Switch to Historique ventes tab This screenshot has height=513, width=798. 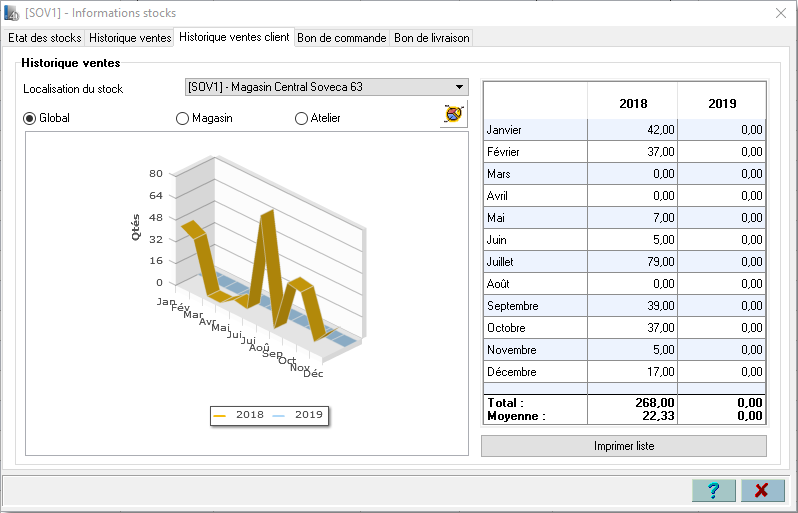coord(130,38)
